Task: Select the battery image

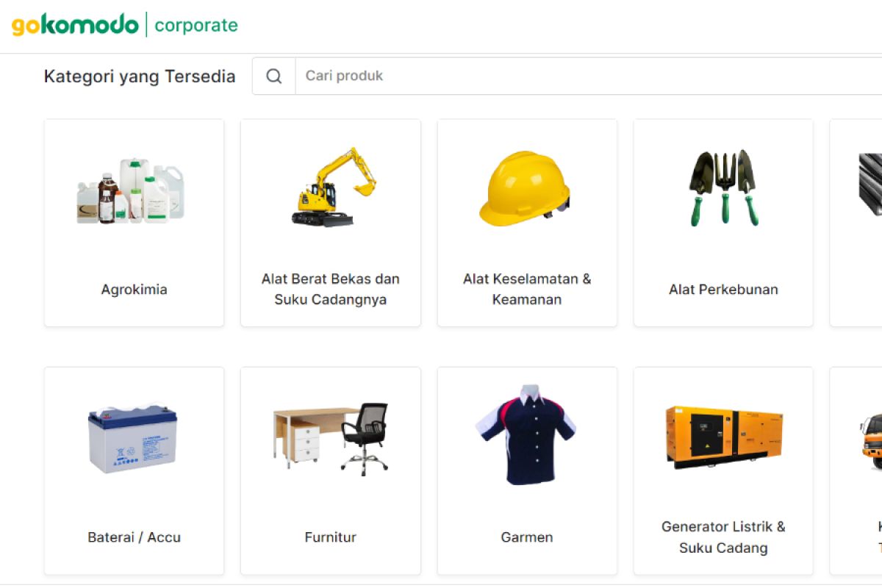Action: [132, 438]
